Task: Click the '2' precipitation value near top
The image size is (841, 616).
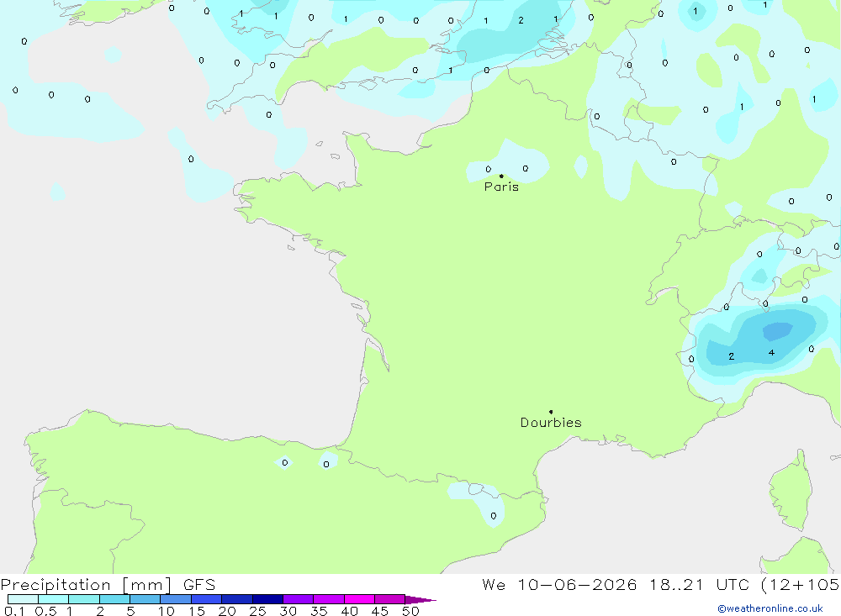Action: click(521, 20)
